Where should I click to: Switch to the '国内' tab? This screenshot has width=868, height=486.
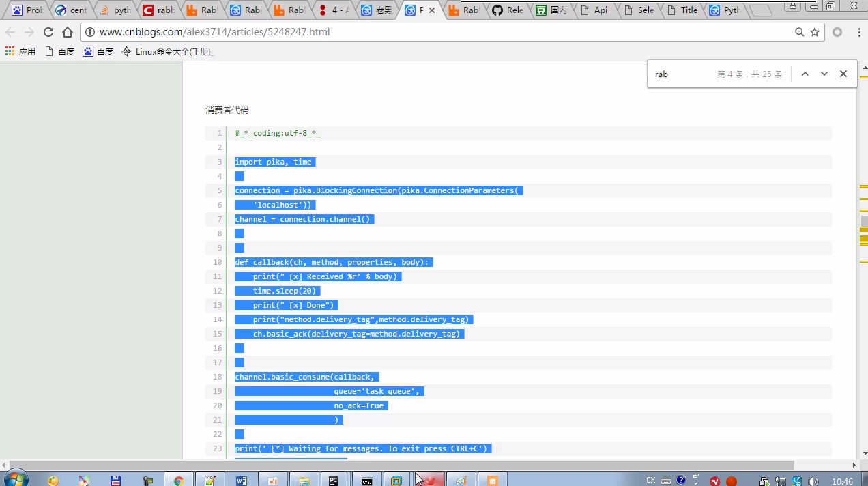tap(551, 10)
